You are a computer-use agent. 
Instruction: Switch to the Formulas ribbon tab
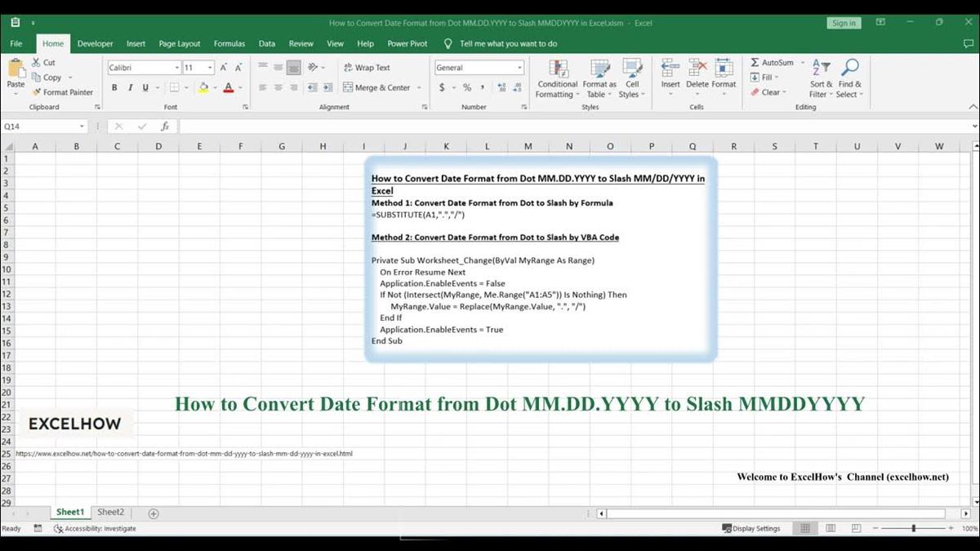click(229, 43)
